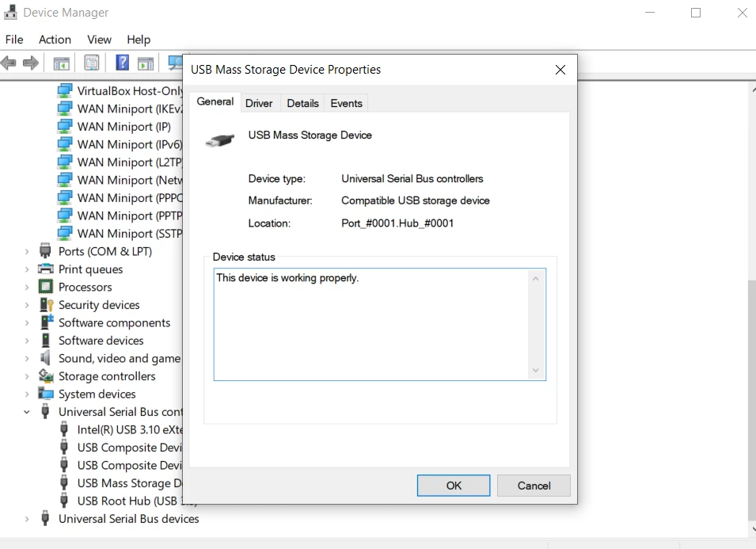
Task: Click the System devices folder icon
Action: tap(46, 393)
